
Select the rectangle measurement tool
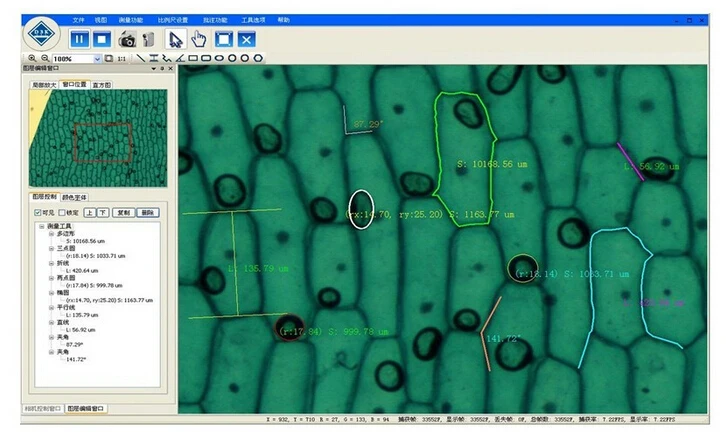[x=193, y=58]
